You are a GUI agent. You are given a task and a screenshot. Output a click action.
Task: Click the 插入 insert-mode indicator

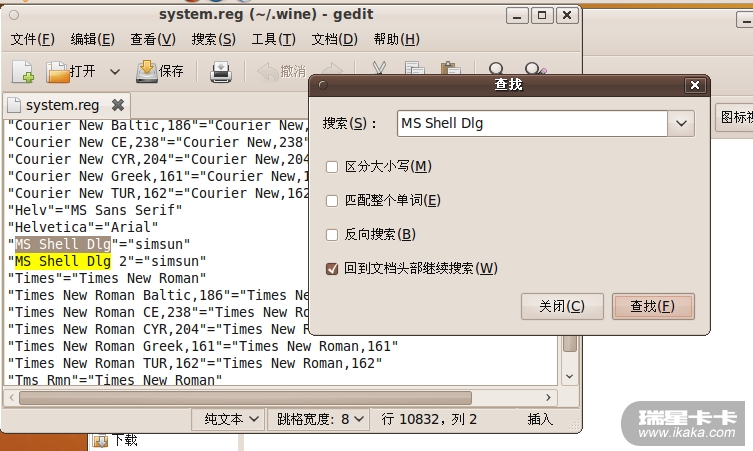coord(540,419)
